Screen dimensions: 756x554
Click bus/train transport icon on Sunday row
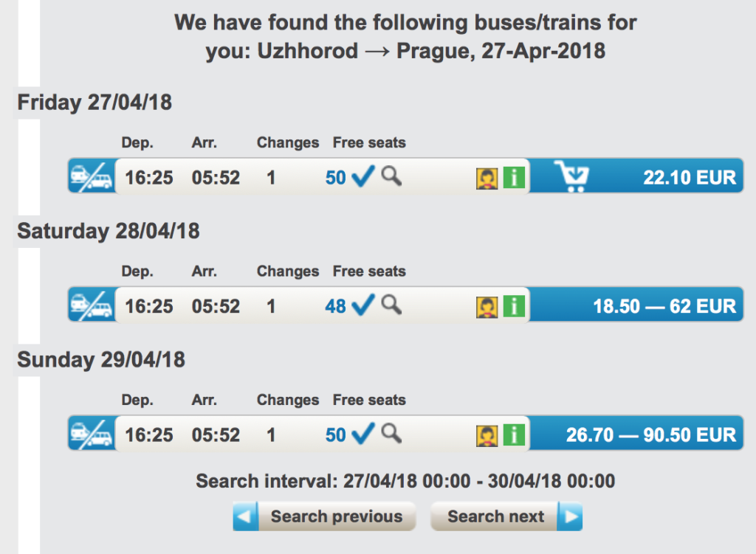91,434
